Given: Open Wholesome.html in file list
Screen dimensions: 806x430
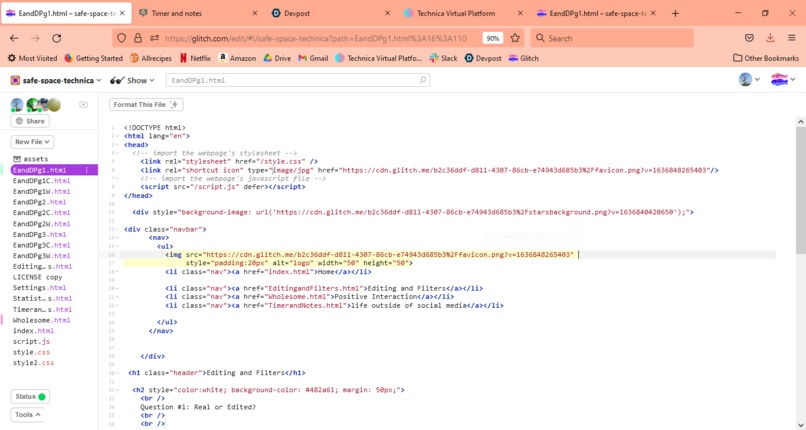Looking at the screenshot, I should [42, 320].
